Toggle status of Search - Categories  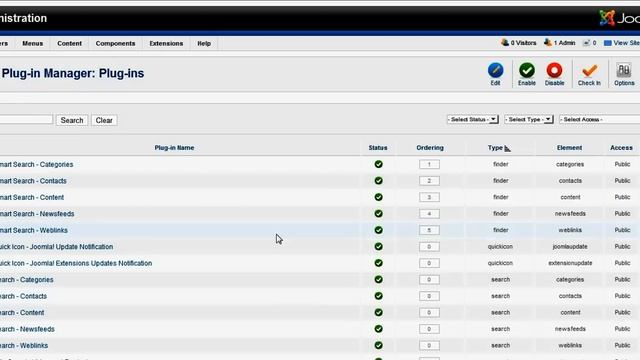point(378,280)
